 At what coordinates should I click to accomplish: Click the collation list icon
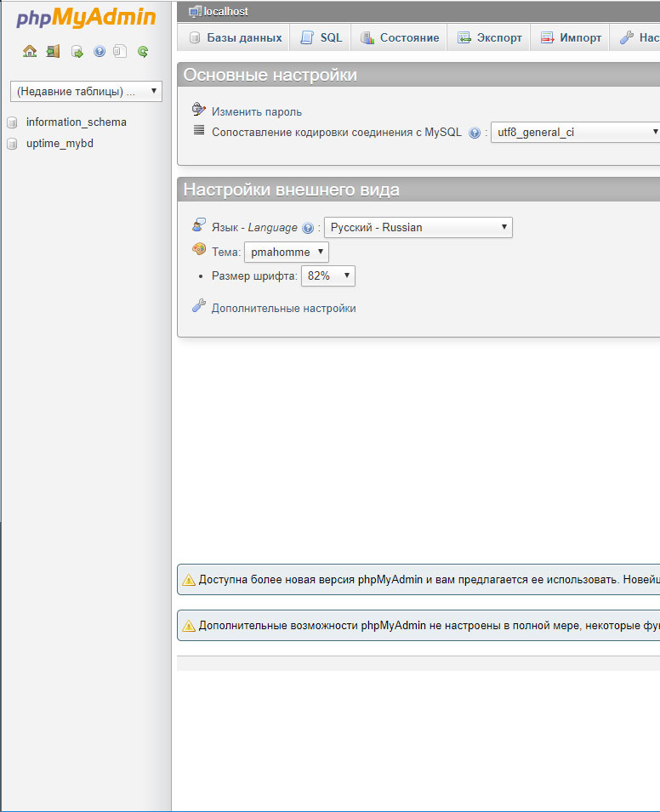[x=199, y=129]
